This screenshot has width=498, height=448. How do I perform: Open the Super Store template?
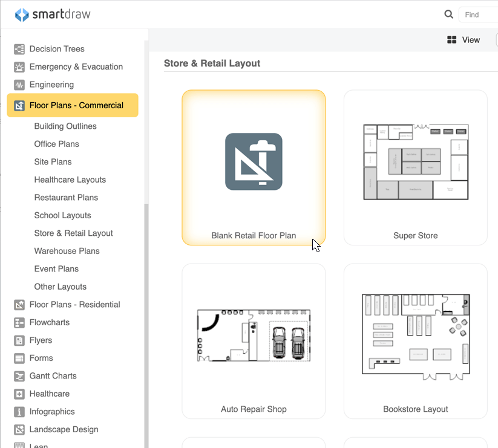pos(416,167)
